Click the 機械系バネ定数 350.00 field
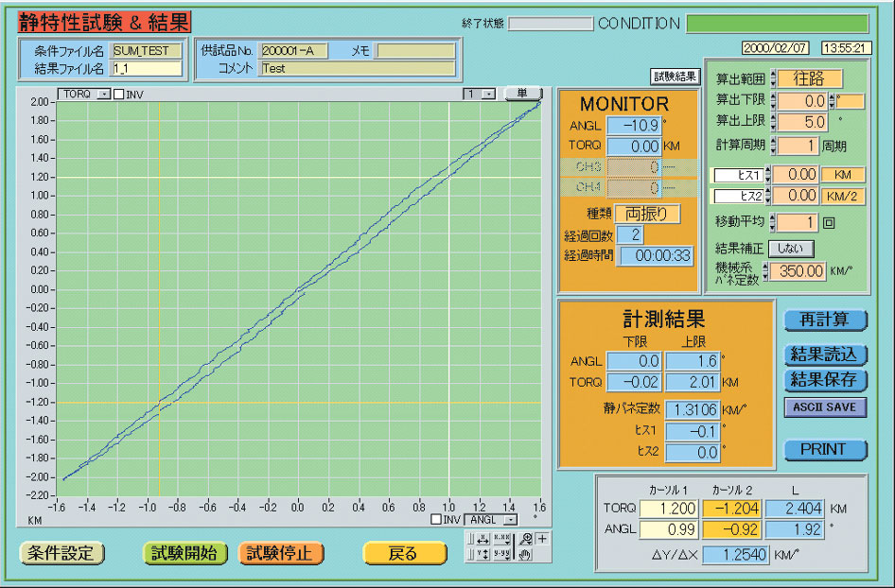The width and height of the screenshot is (895, 588). pos(798,271)
